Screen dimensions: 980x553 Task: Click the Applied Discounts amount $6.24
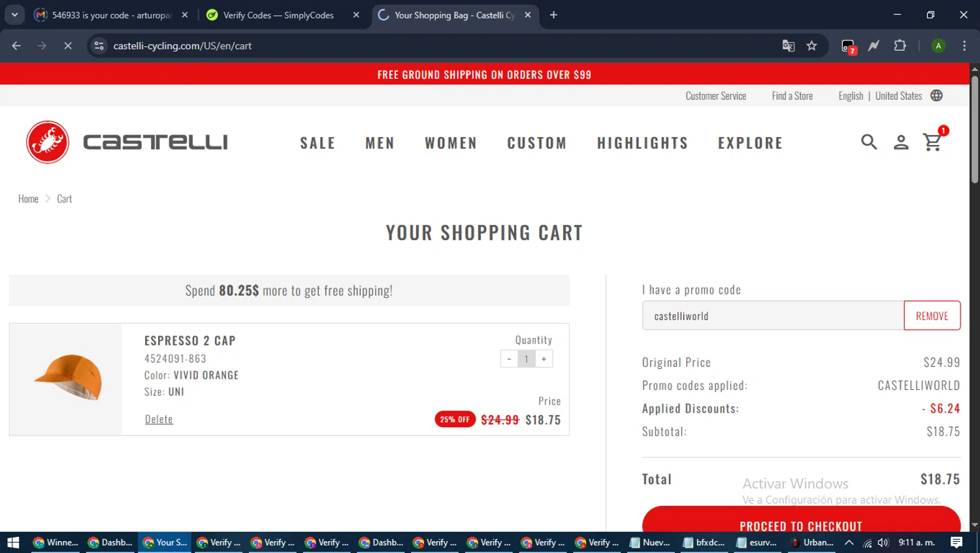(x=941, y=409)
